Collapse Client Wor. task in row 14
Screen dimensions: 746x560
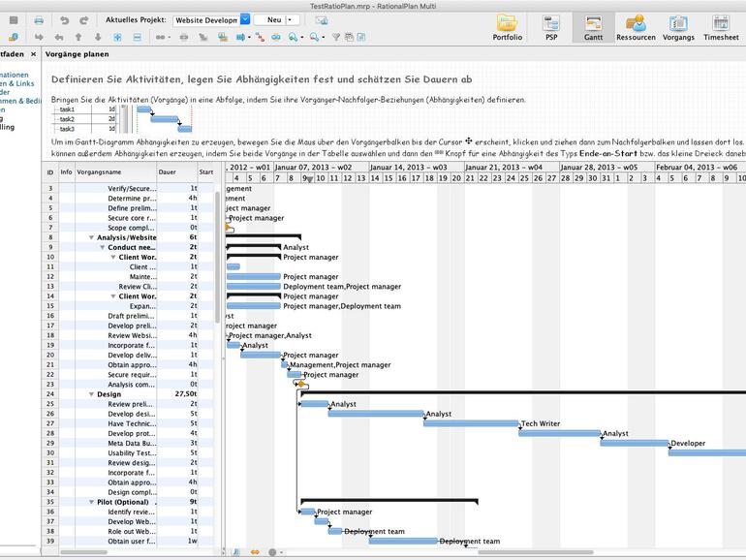112,296
